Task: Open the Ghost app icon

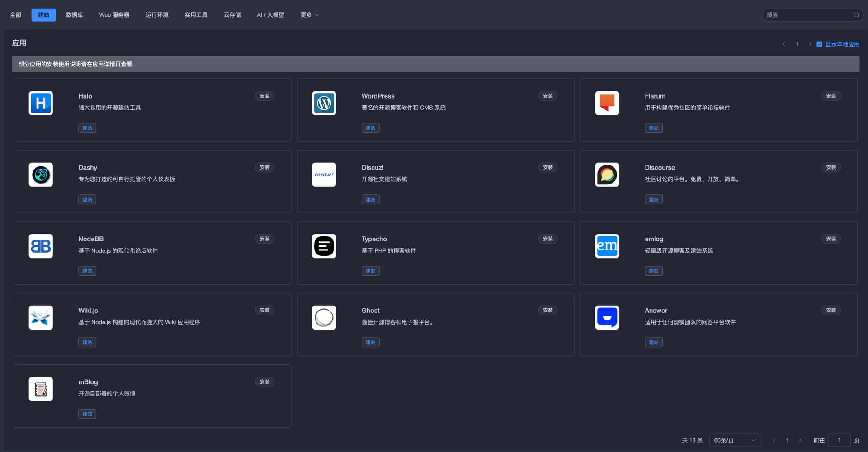Action: click(x=324, y=317)
